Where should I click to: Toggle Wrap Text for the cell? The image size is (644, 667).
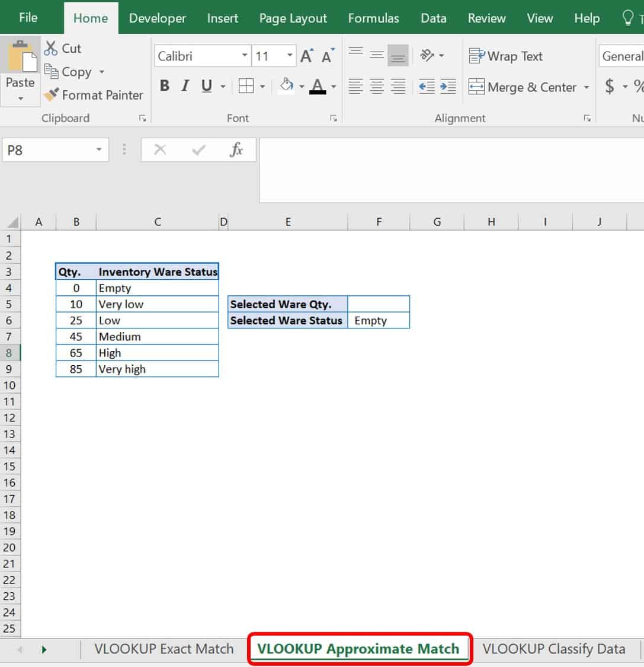505,56
